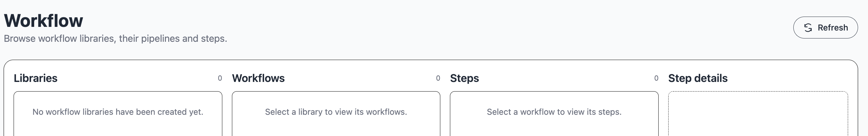Click the 'No workflow libraries have been created yet' message
Screen dimensions: 868x136
pyautogui.click(x=118, y=112)
